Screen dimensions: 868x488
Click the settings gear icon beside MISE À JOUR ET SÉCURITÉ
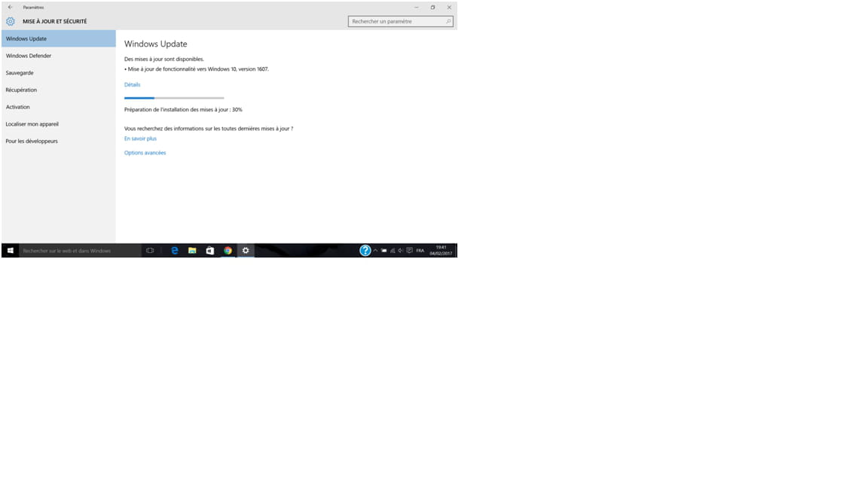tap(11, 21)
